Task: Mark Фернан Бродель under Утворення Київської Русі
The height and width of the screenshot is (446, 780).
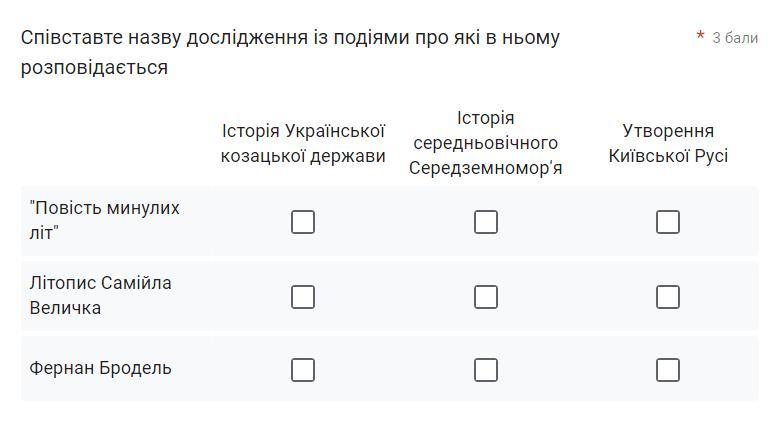Action: click(x=668, y=370)
